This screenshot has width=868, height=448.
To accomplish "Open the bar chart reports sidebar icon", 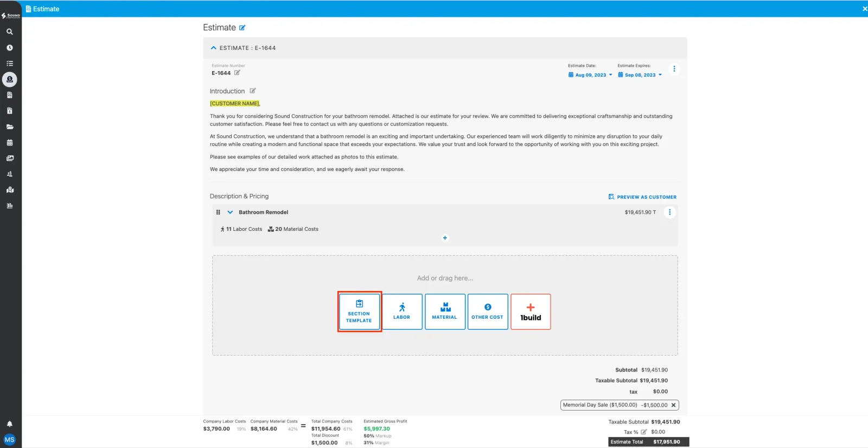I will click(x=10, y=205).
